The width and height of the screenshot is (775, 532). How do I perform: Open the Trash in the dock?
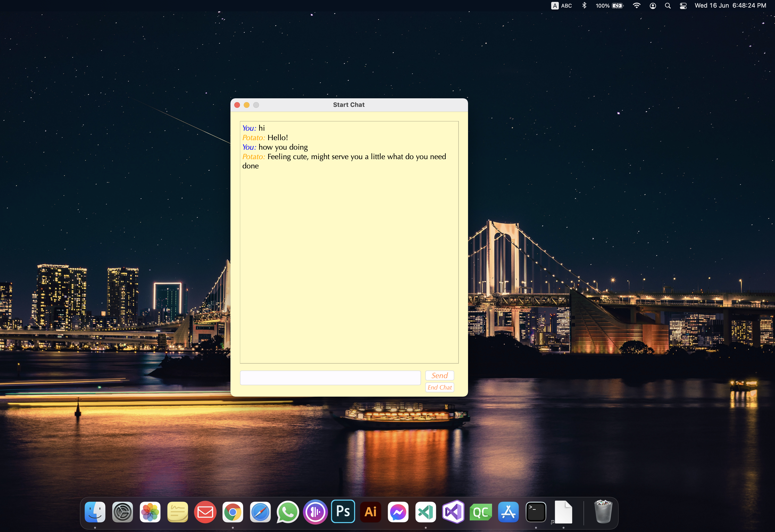pos(603,512)
